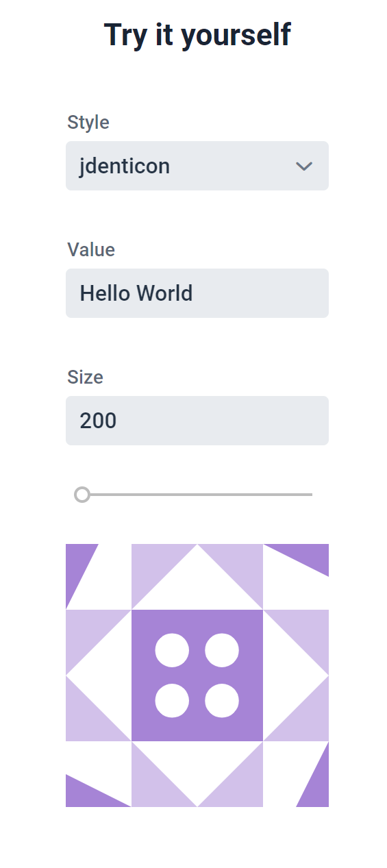Click the "Try it yourself" heading

tap(197, 34)
